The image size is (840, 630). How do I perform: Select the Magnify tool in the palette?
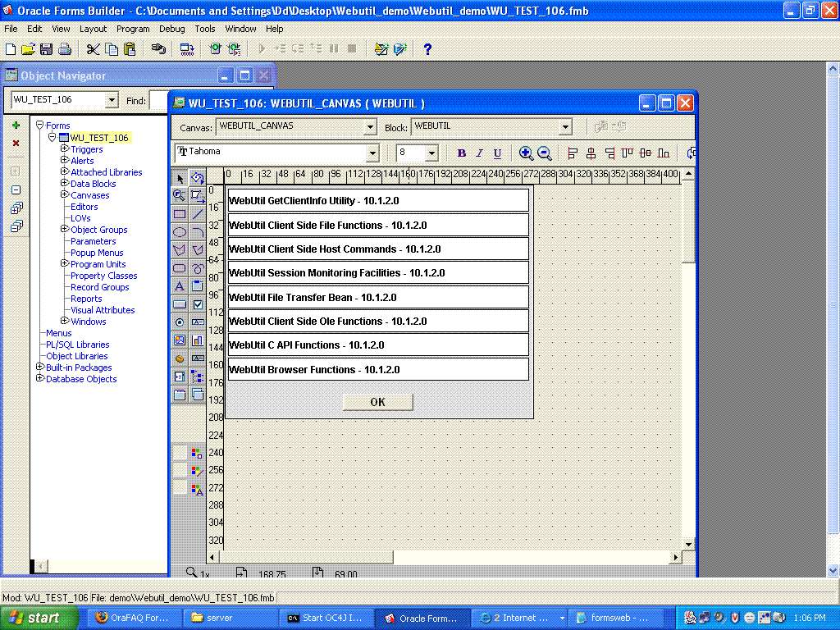180,196
